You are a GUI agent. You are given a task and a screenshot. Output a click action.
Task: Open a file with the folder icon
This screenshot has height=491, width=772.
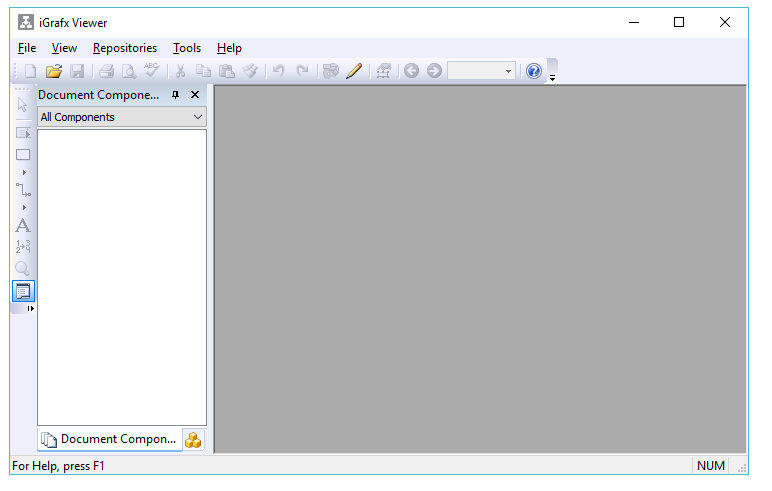54,71
